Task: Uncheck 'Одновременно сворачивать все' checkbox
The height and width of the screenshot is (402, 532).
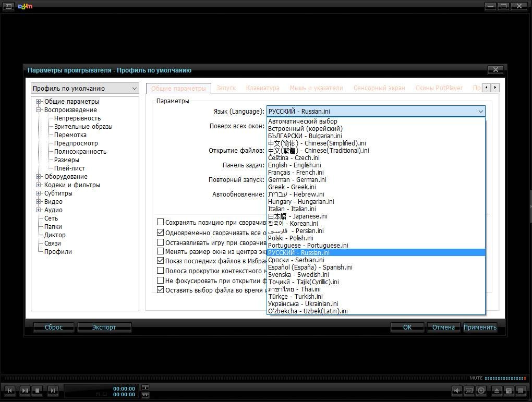Action: click(161, 233)
